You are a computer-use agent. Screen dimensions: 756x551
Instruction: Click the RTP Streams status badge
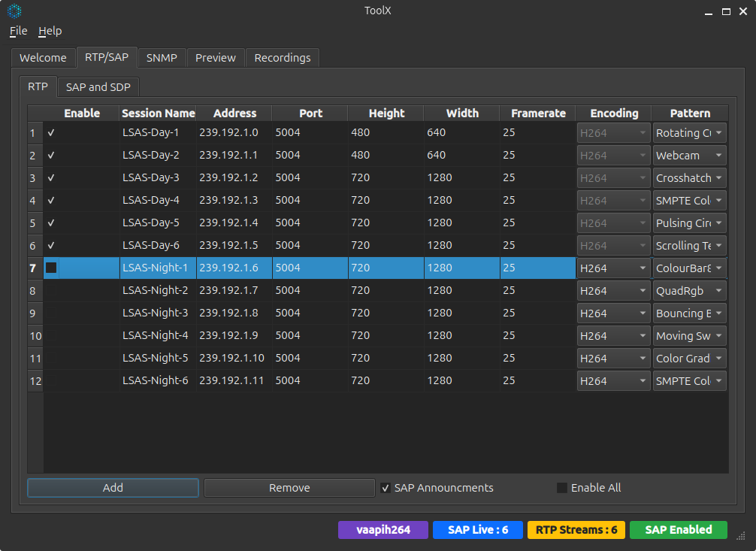point(576,530)
